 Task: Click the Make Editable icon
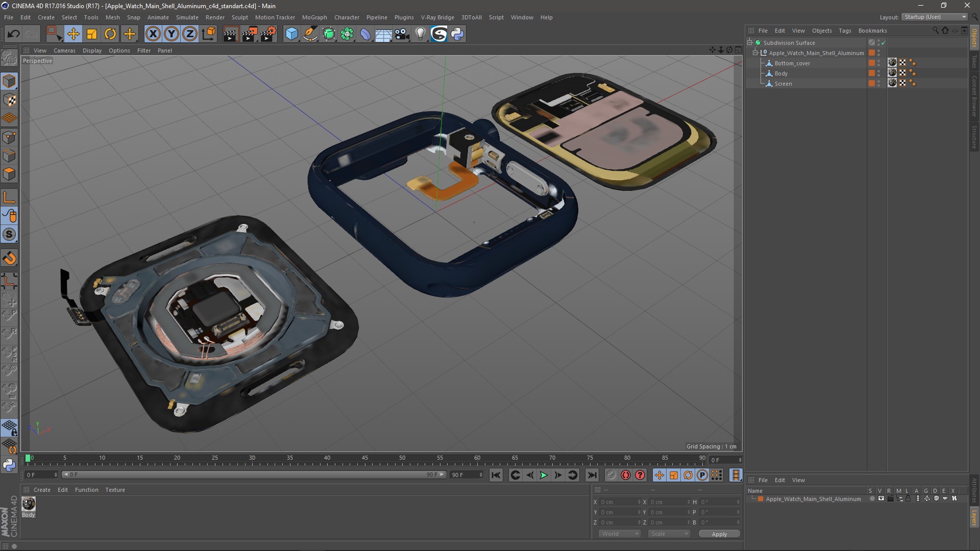(9, 58)
